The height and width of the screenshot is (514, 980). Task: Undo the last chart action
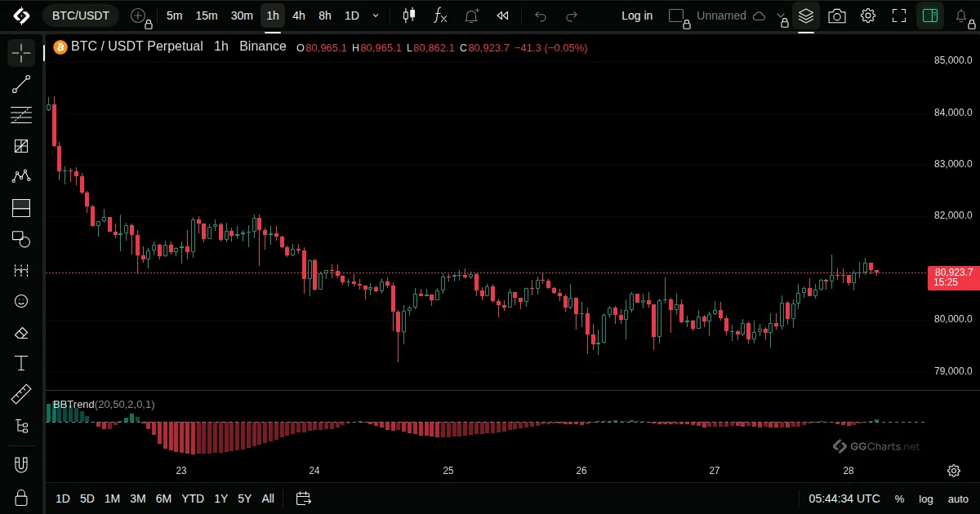541,16
